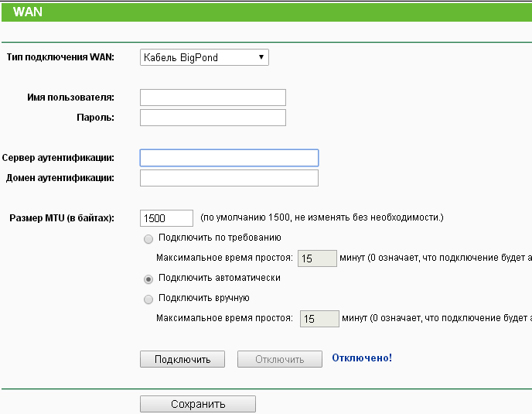The width and height of the screenshot is (532, 414).
Task: Open the WAN connection type dropdown
Action: pyautogui.click(x=204, y=57)
